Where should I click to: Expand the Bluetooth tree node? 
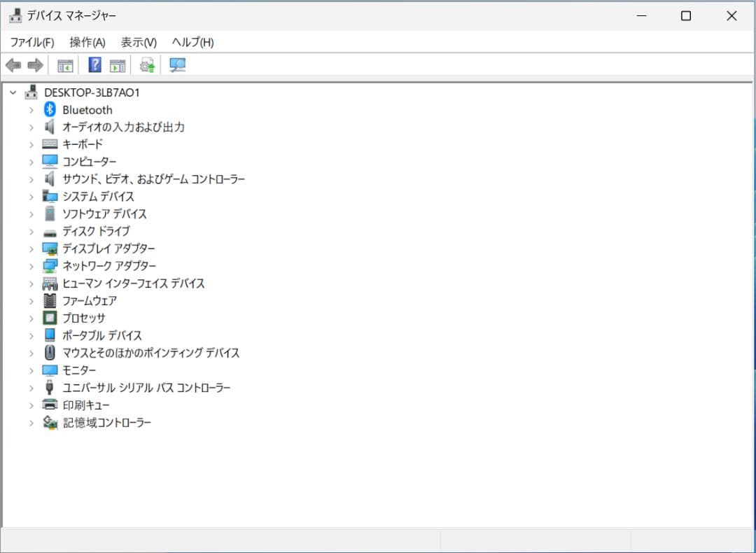[30, 109]
